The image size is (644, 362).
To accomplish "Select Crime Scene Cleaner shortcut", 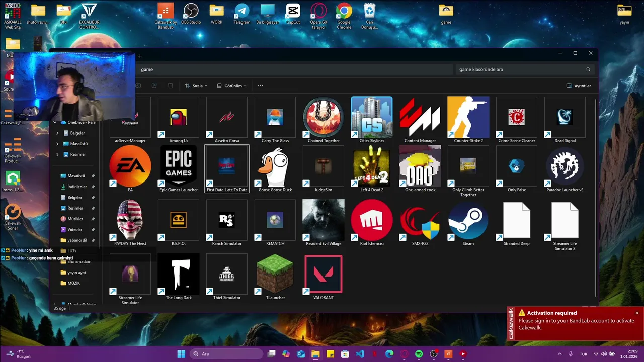I will (x=517, y=117).
